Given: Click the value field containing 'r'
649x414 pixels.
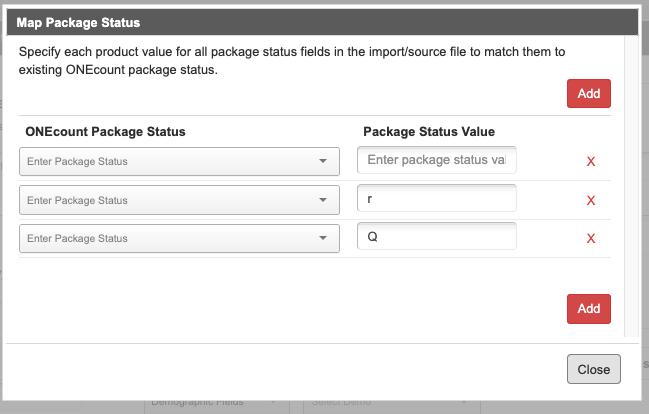Looking at the screenshot, I should (x=437, y=198).
